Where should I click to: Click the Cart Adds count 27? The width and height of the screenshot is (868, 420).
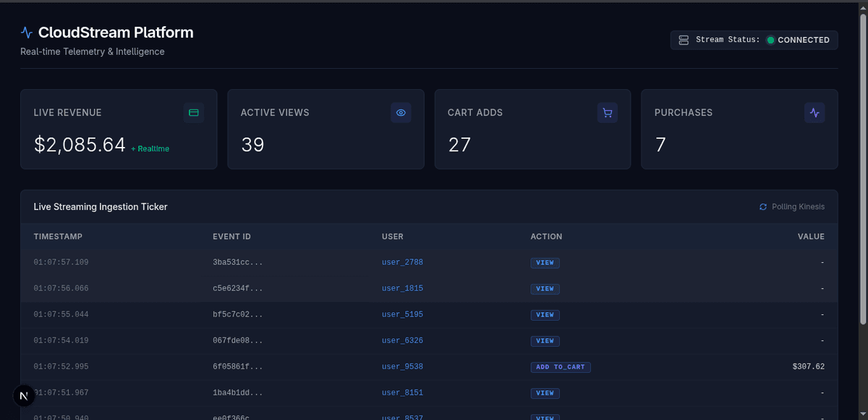[x=459, y=145]
